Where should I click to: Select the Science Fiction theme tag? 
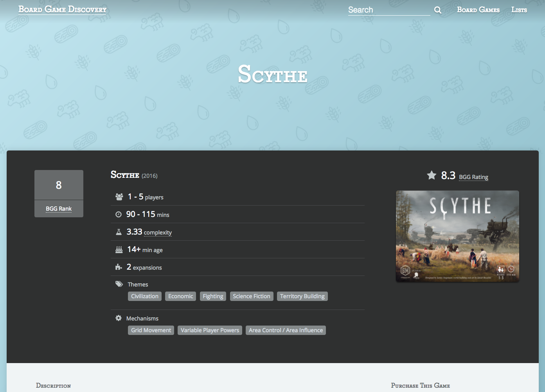[x=252, y=296]
